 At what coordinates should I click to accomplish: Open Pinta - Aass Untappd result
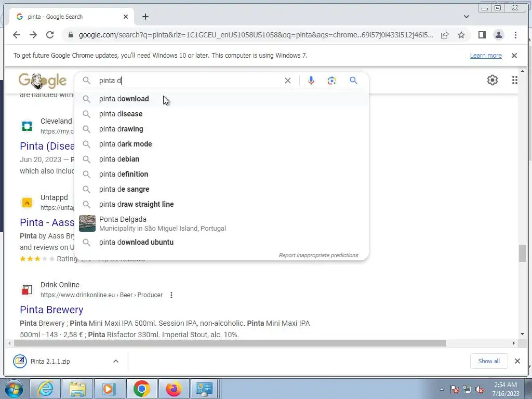click(47, 222)
